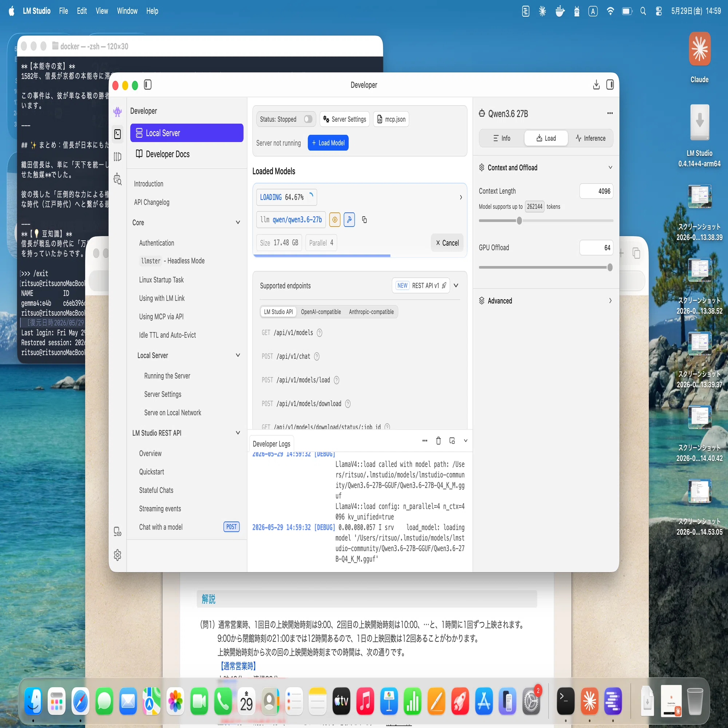Click the Spotlight search icon in the menu bar
728x728 pixels.
643,11
